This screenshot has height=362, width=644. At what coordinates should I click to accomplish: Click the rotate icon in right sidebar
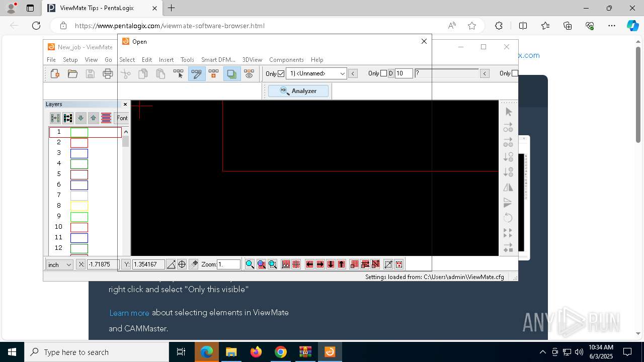(x=508, y=218)
